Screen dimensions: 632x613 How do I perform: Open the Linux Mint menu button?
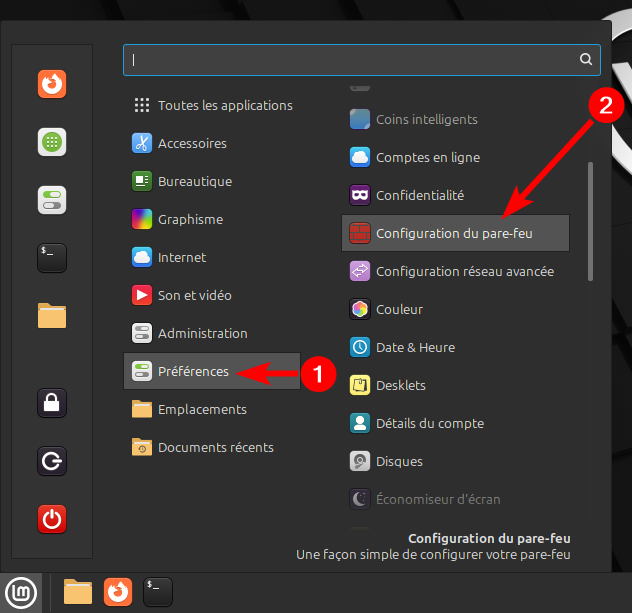click(21, 592)
